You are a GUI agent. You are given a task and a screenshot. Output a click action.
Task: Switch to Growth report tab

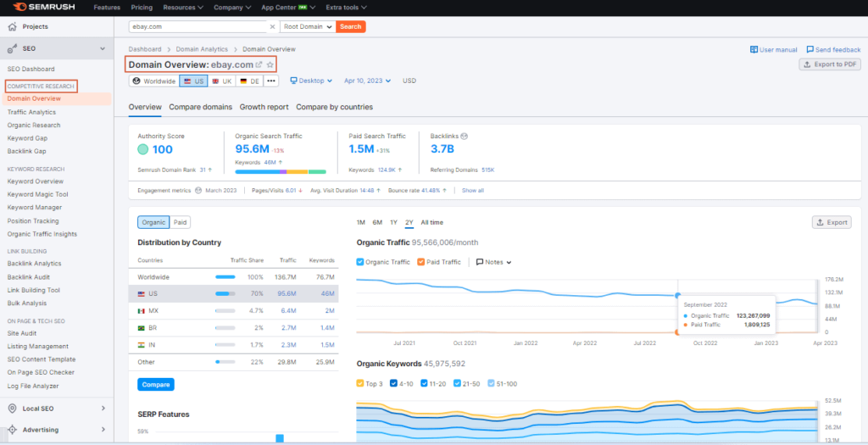point(264,107)
